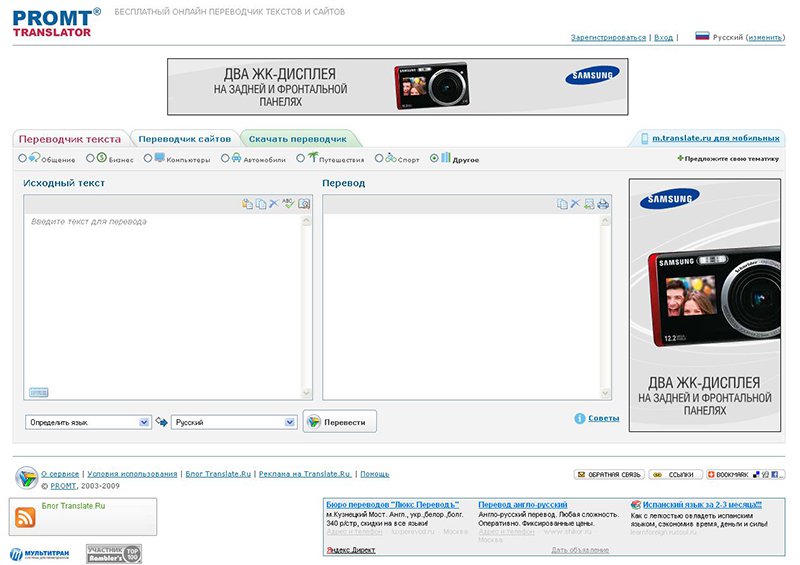Viewport: 800px width, 565px height.
Task: Click the Обратная связь button
Action: pyautogui.click(x=609, y=475)
